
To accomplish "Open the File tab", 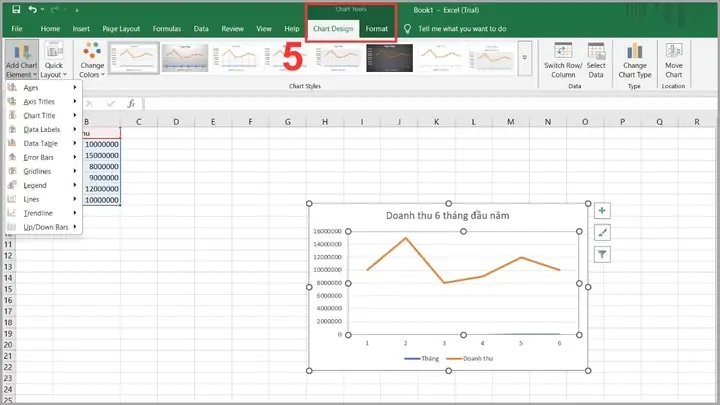I will click(x=17, y=28).
